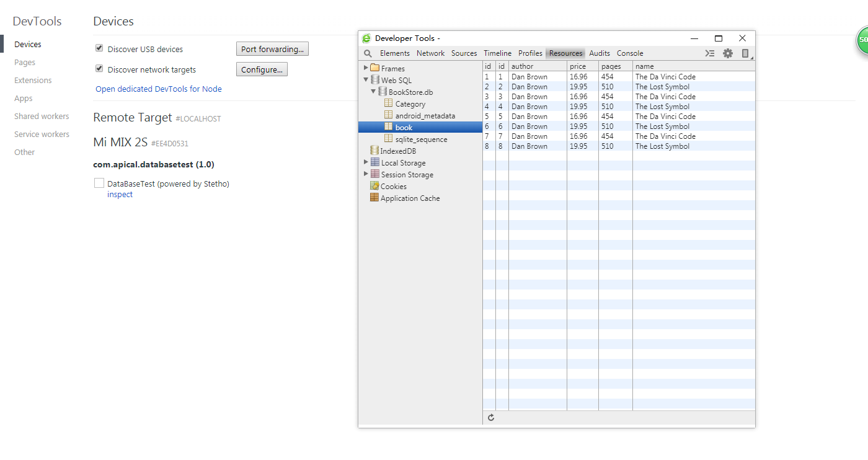Select the Resources tab

[566, 53]
